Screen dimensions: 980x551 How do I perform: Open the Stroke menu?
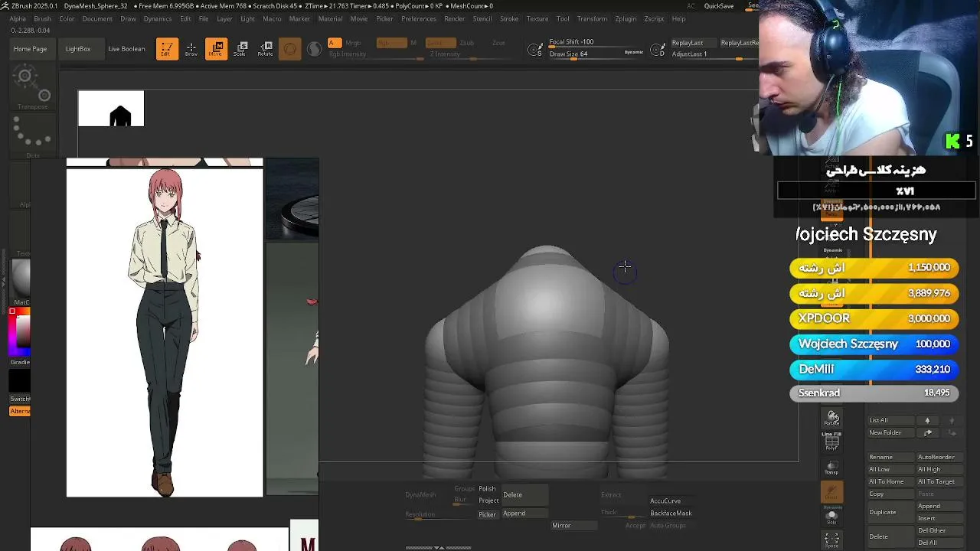coord(509,18)
